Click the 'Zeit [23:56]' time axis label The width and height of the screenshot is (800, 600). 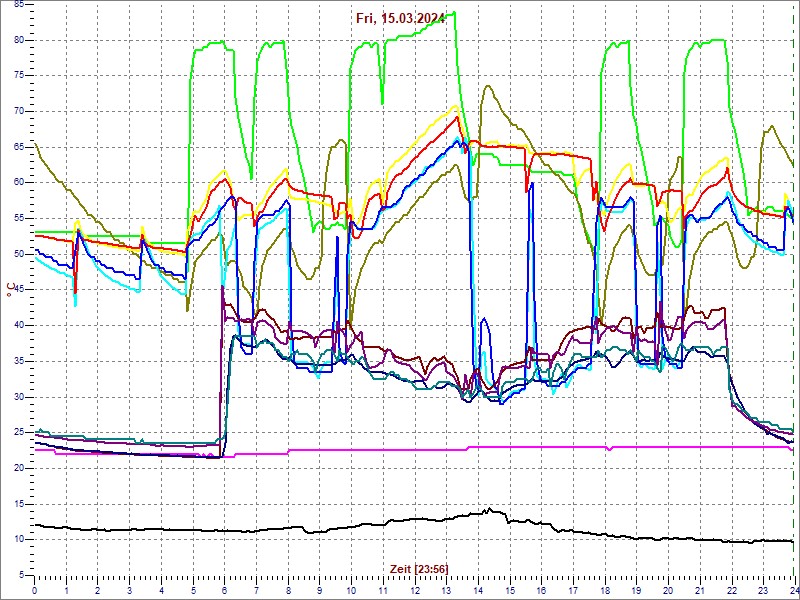[x=419, y=569]
